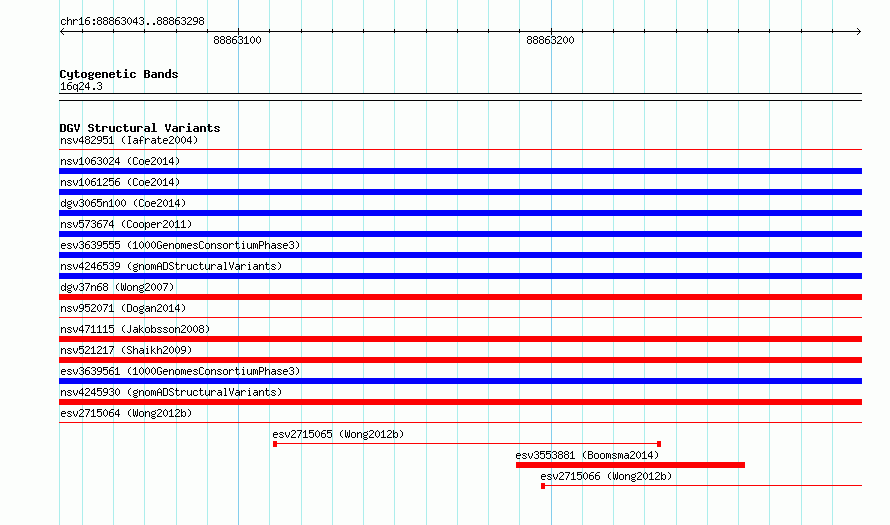The height and width of the screenshot is (525, 890).
Task: Open variant nsv952071 (Dogan2014) label
Action: 123,308
